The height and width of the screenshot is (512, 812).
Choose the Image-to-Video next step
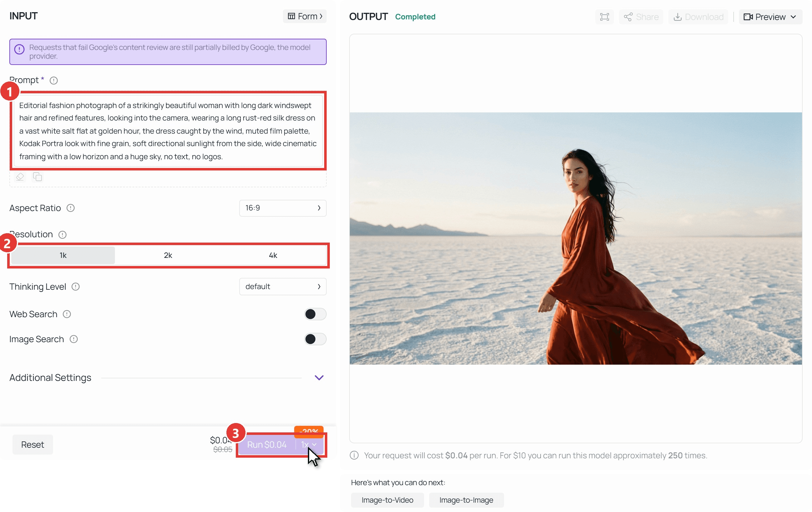pos(388,500)
